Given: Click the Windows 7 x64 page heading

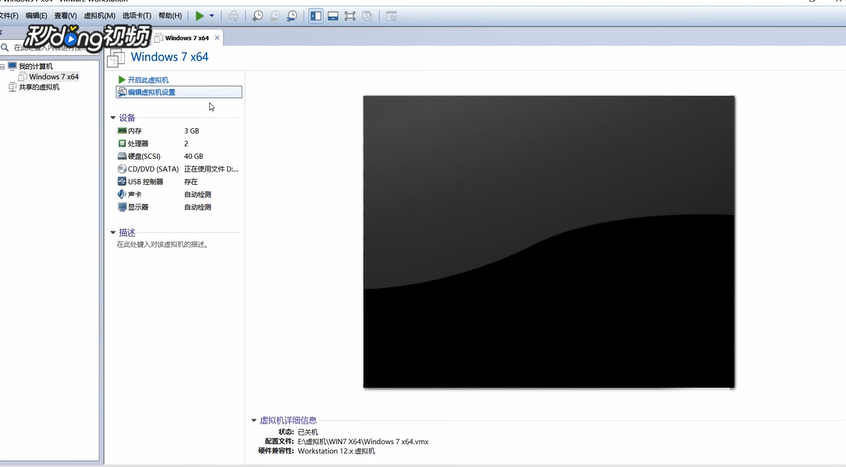Looking at the screenshot, I should click(169, 57).
